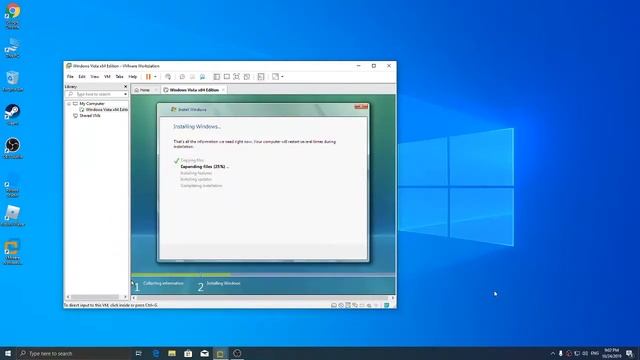The width and height of the screenshot is (640, 360).
Task: Open the Tabs menu in VMware
Action: tap(119, 77)
